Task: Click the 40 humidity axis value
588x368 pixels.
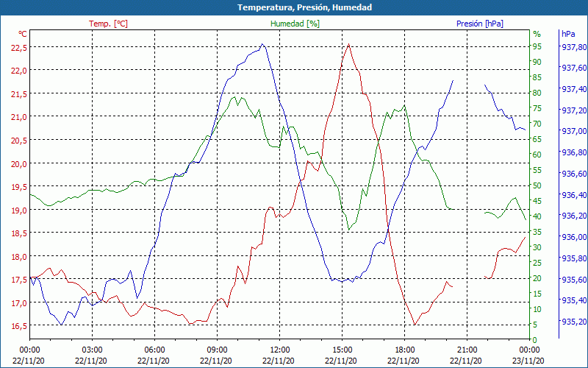Action: tap(537, 216)
